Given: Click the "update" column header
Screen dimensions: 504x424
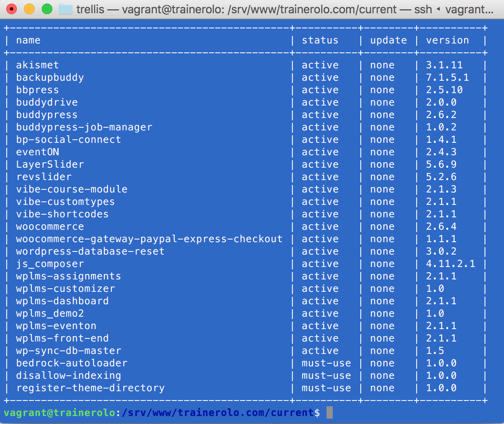Looking at the screenshot, I should 389,40.
